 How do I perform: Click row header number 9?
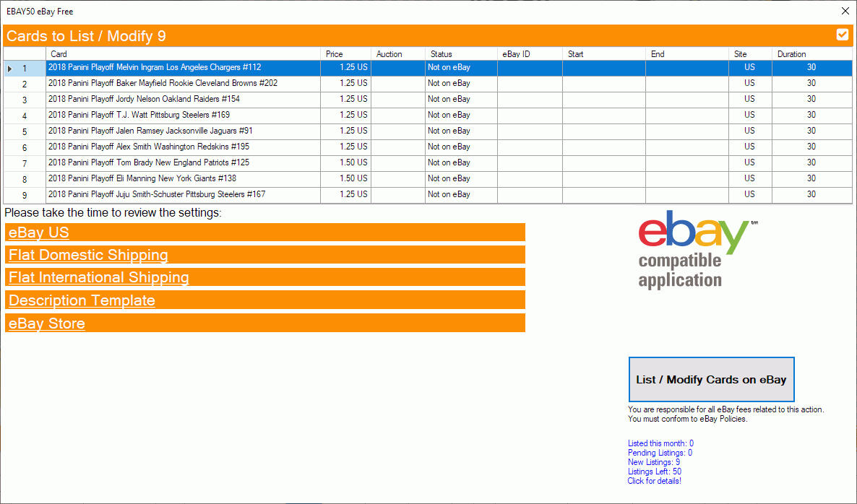[x=25, y=195]
